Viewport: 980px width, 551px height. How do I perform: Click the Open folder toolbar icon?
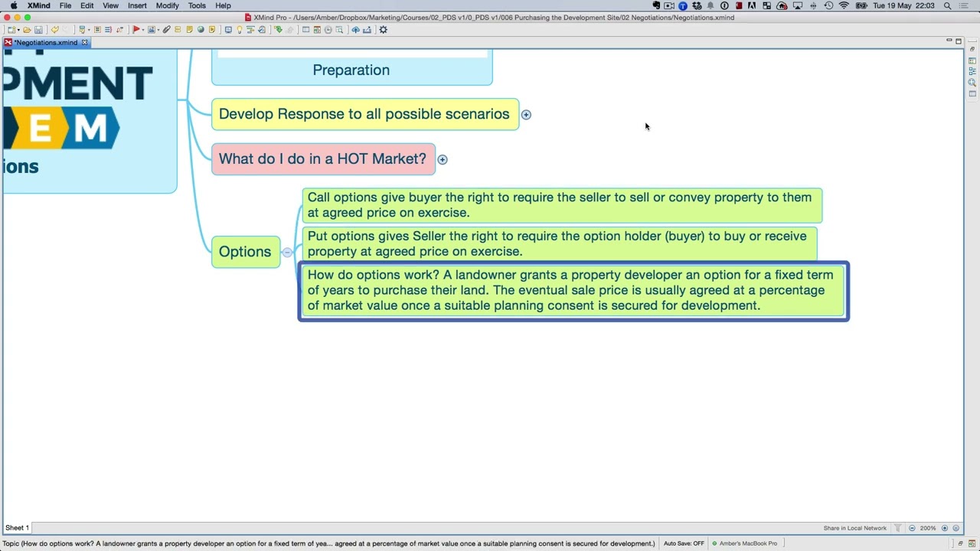27,30
